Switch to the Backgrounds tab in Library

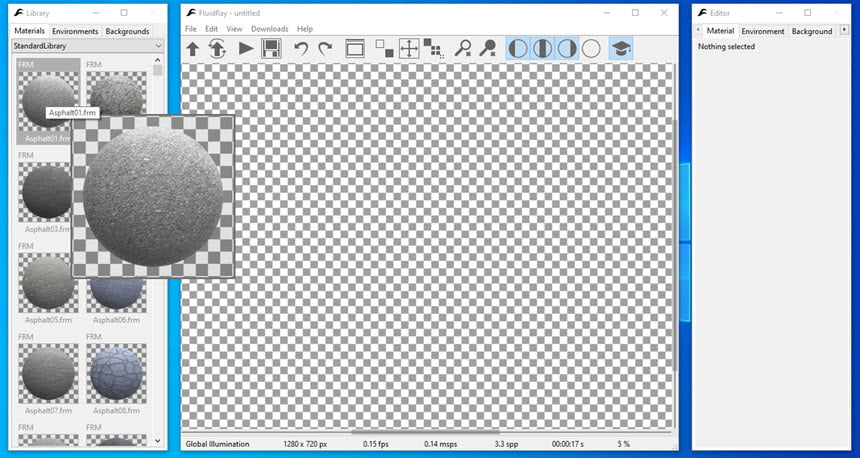[127, 31]
